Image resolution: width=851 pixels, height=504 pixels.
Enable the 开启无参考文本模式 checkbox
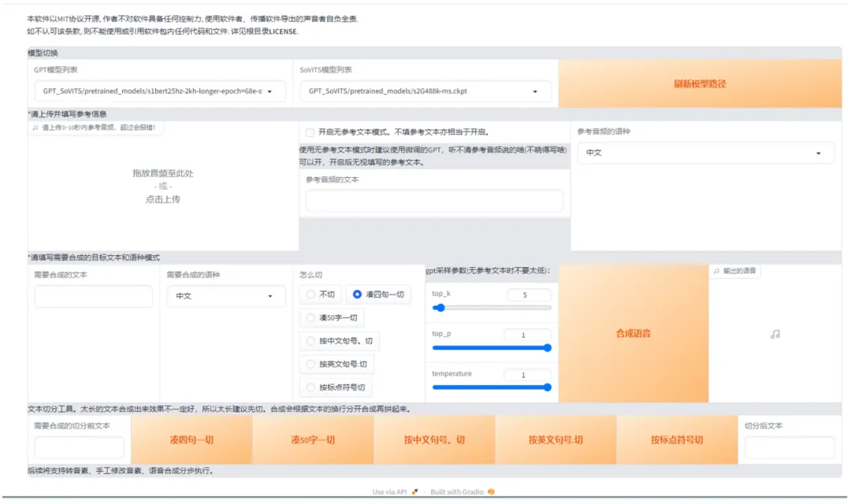coord(310,132)
